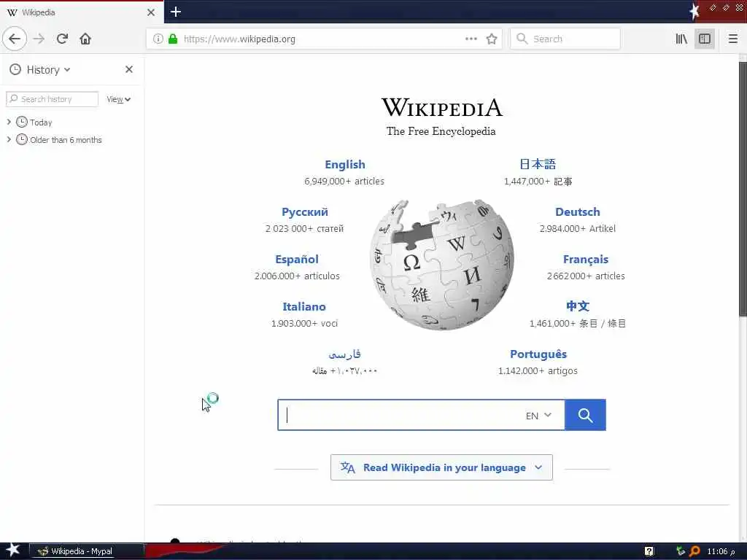The image size is (747, 560).
Task: Close the History sidebar
Action: click(129, 69)
